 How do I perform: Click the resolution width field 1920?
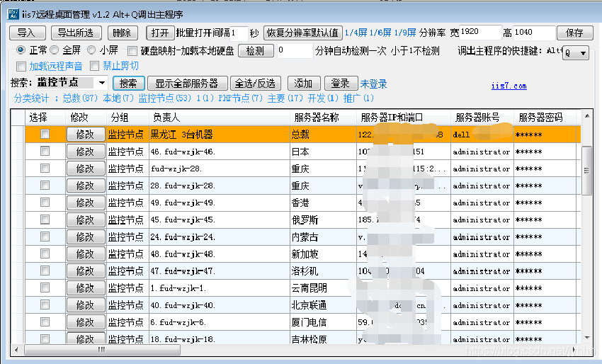480,33
